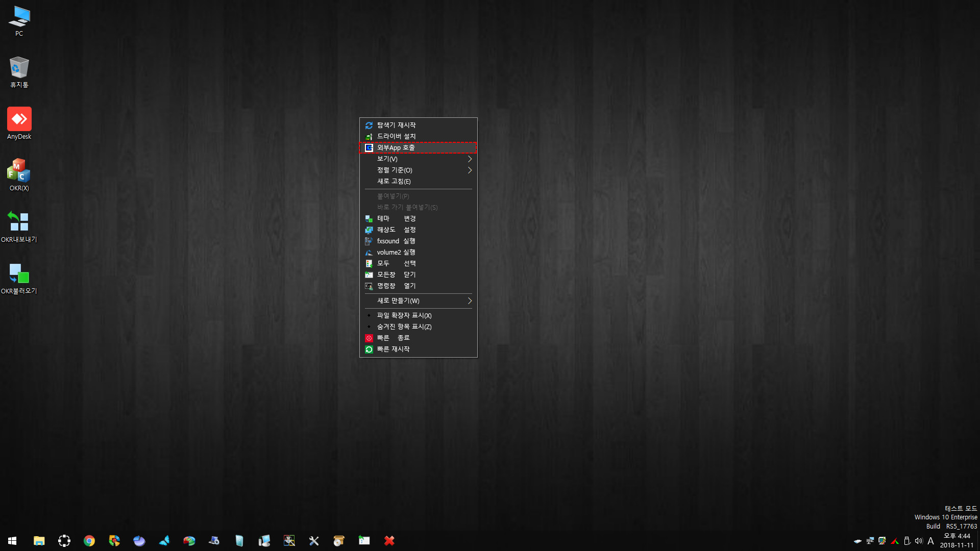Open 명령창 열기 from the menu
Screen dimensions: 980x551
click(418, 286)
